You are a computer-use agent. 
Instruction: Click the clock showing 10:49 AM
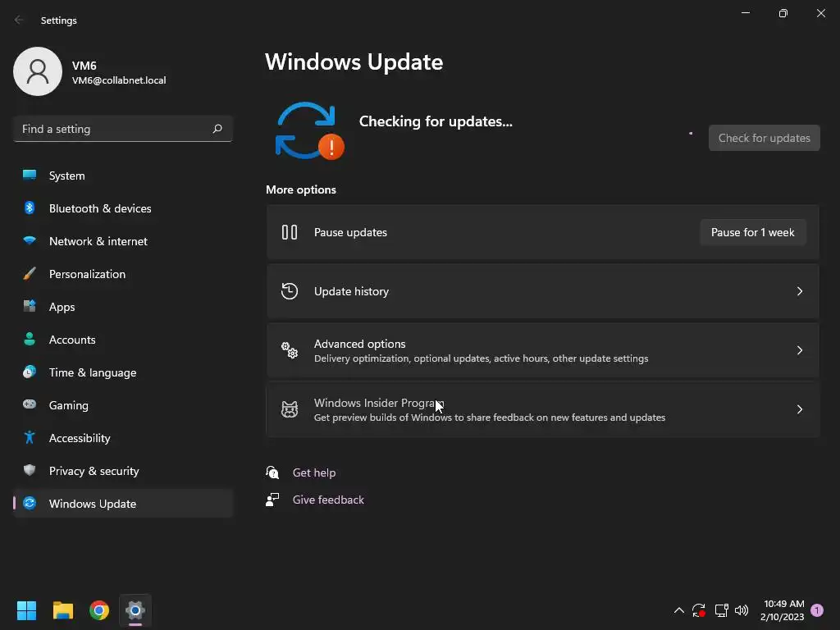coord(783,604)
